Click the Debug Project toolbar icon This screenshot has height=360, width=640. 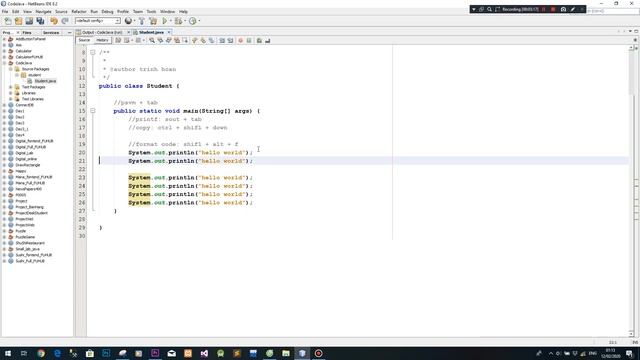pyautogui.click(x=178, y=21)
